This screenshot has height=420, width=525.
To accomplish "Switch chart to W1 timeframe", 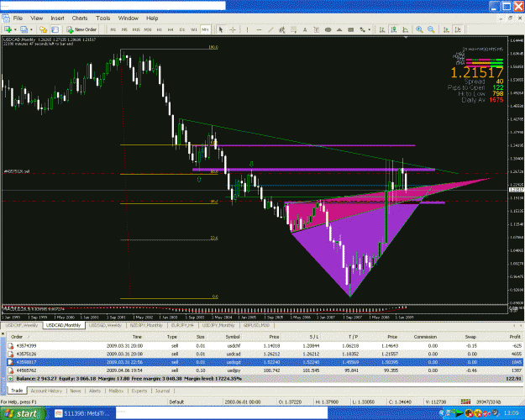I will pos(194,29).
